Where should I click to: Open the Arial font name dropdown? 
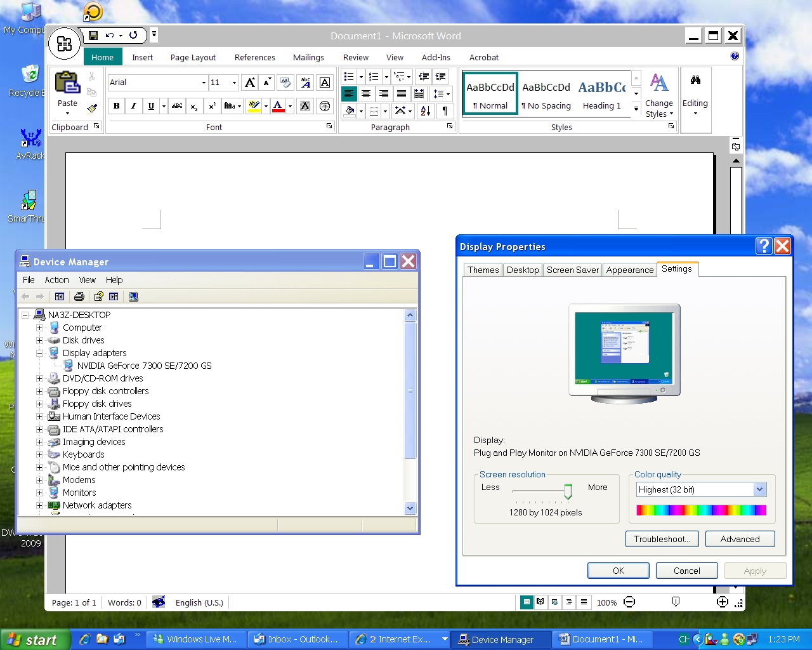click(x=204, y=83)
